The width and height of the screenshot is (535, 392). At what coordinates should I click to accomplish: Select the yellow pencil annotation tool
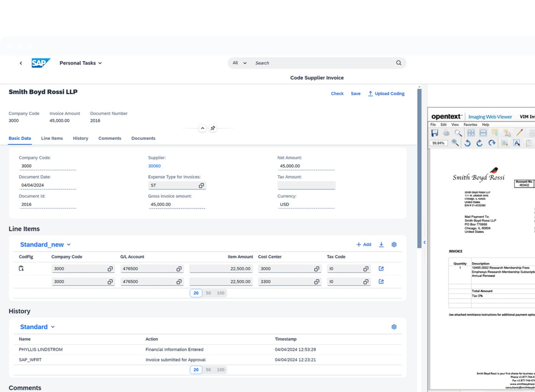[x=519, y=133]
